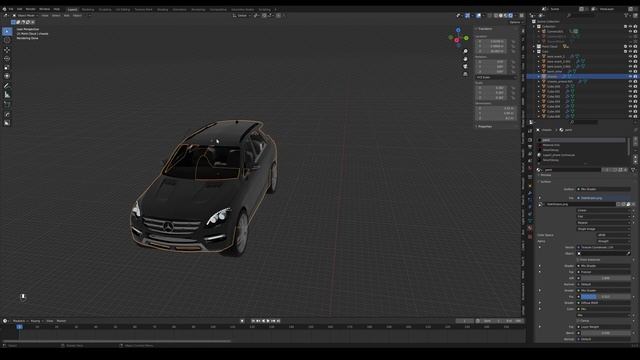The height and width of the screenshot is (360, 640).
Task: Select the Move tool
Action: click(x=7, y=50)
